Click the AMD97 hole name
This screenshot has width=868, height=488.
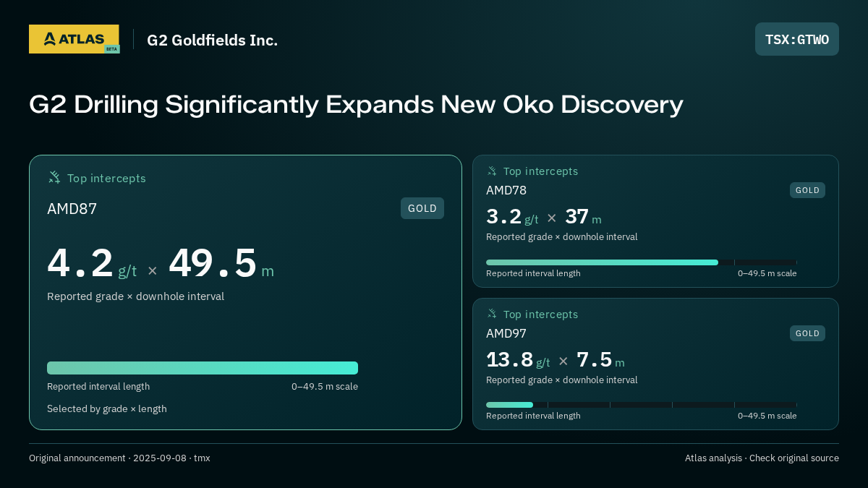coord(506,333)
